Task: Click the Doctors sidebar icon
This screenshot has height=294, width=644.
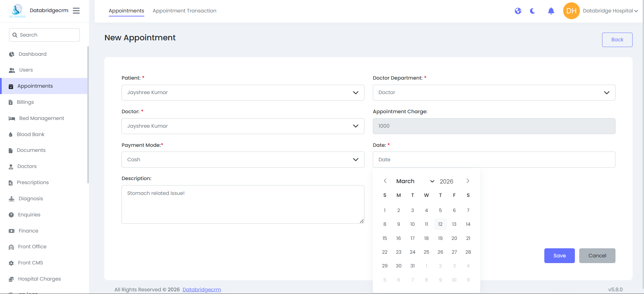Action: 11,167
